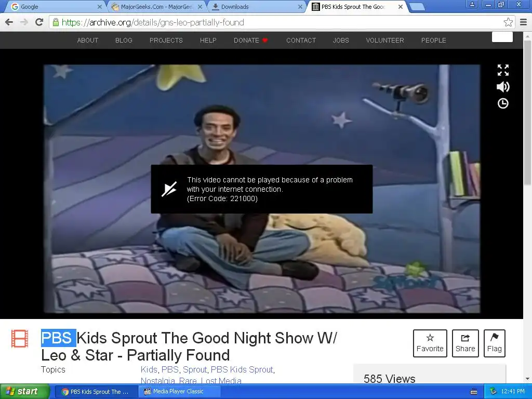
Task: Open the Chrome hamburger menu
Action: pos(523,22)
